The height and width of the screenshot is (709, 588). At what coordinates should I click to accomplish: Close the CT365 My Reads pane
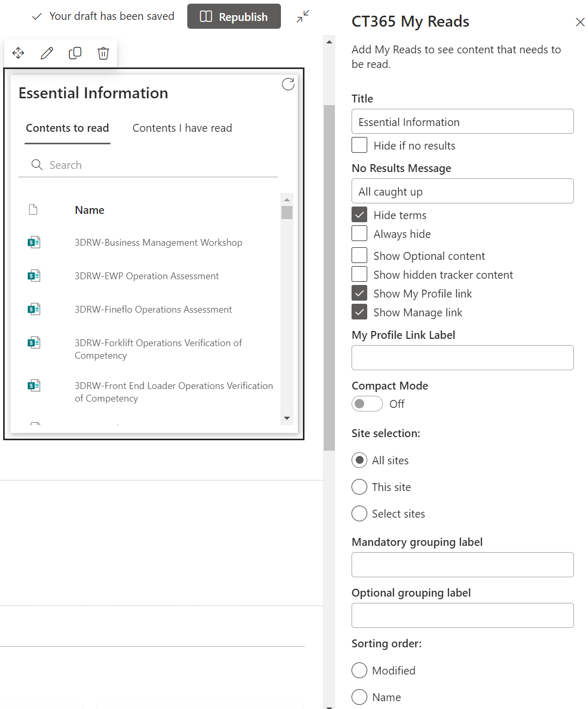click(580, 22)
